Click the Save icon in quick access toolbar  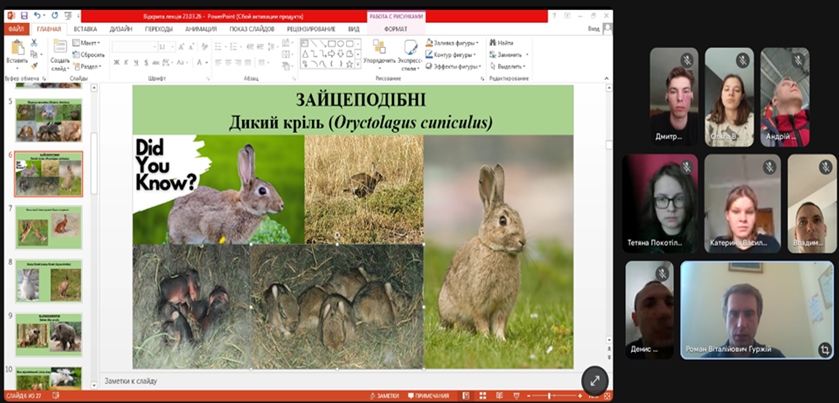coord(24,16)
